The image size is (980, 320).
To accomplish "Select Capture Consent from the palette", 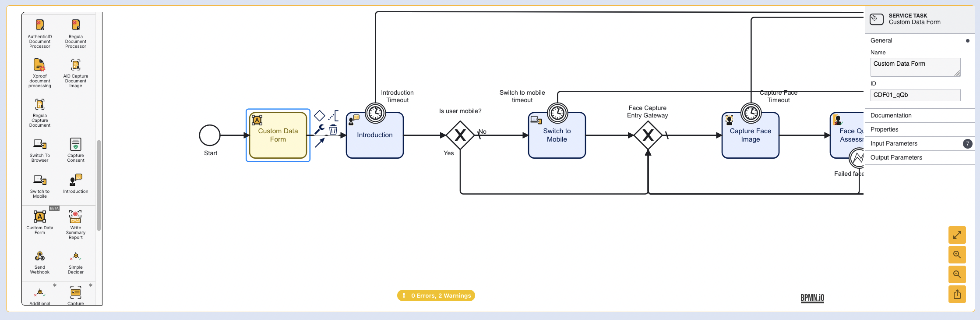I will point(76,150).
